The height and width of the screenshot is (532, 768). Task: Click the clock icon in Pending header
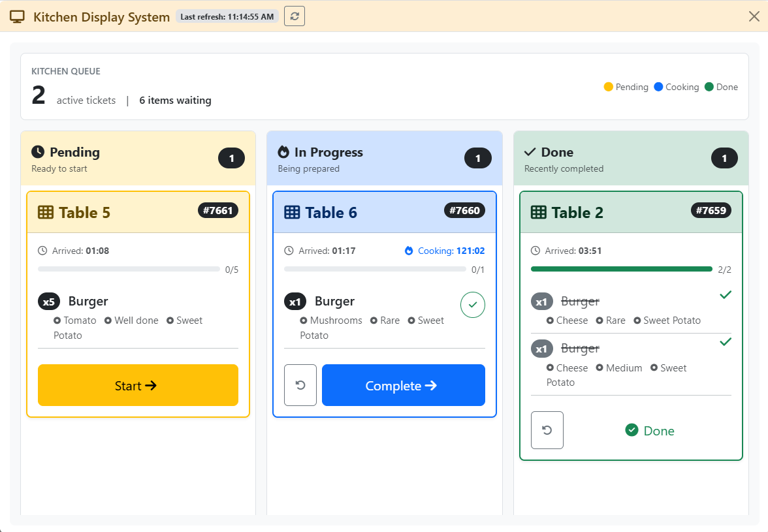38,151
